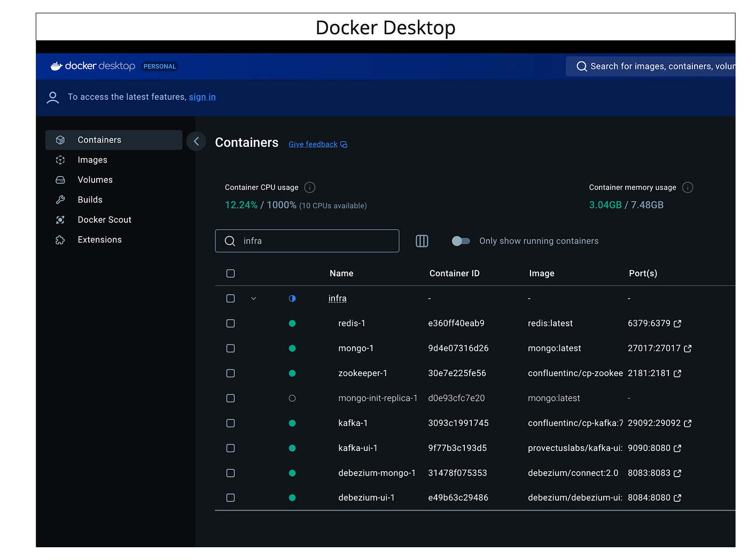Open redis-1 port 6379 external link icon
This screenshot has height=560, width=748.
677,324
